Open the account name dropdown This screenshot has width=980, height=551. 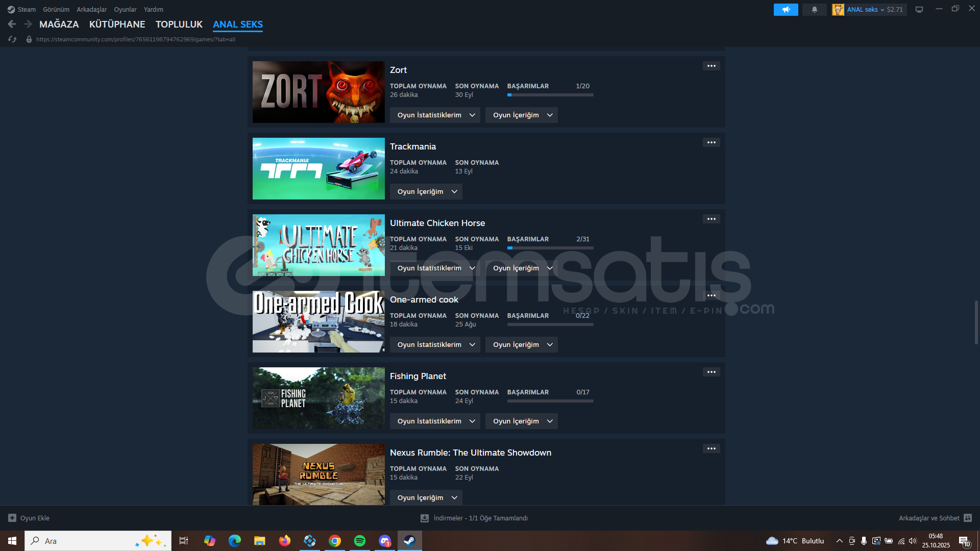click(865, 10)
